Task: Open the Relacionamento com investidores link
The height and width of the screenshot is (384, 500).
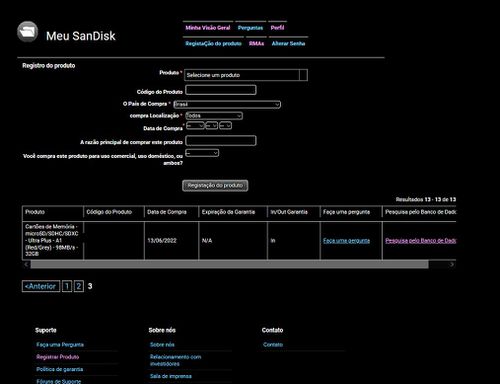Action: 176,360
